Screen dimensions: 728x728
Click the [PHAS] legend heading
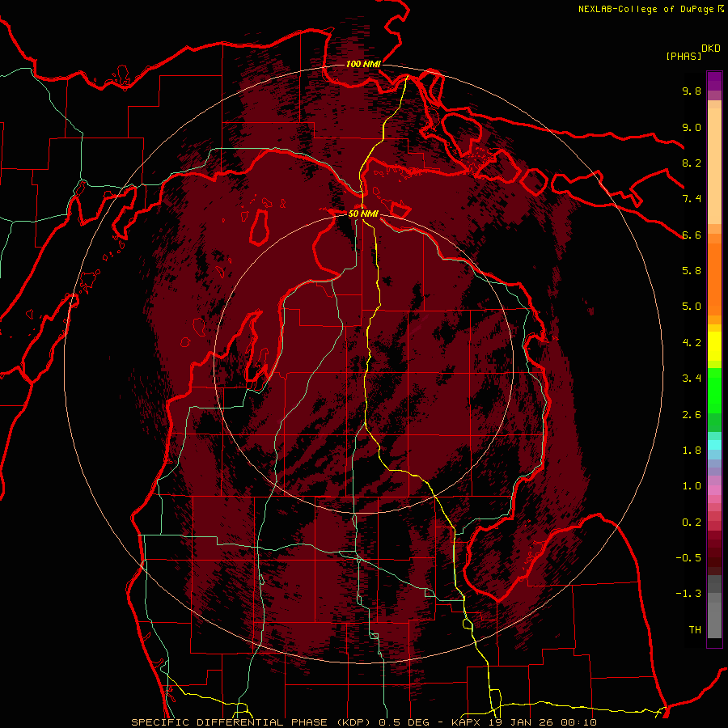684,56
